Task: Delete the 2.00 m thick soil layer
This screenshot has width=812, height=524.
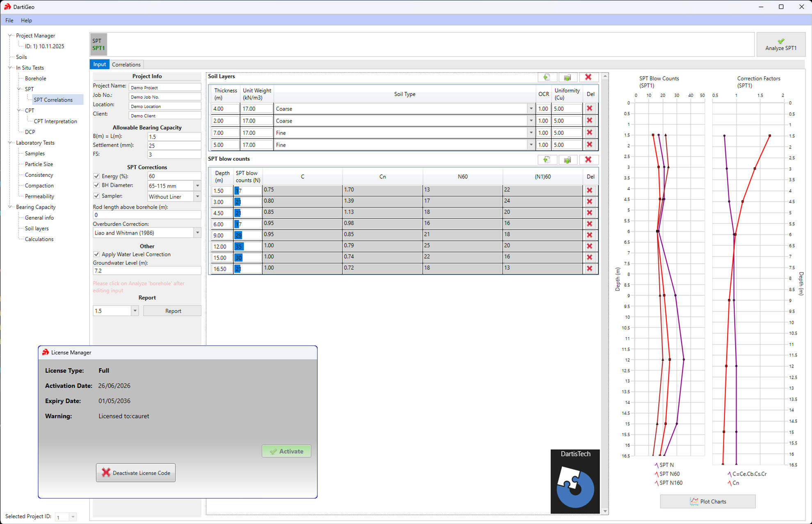Action: tap(589, 121)
